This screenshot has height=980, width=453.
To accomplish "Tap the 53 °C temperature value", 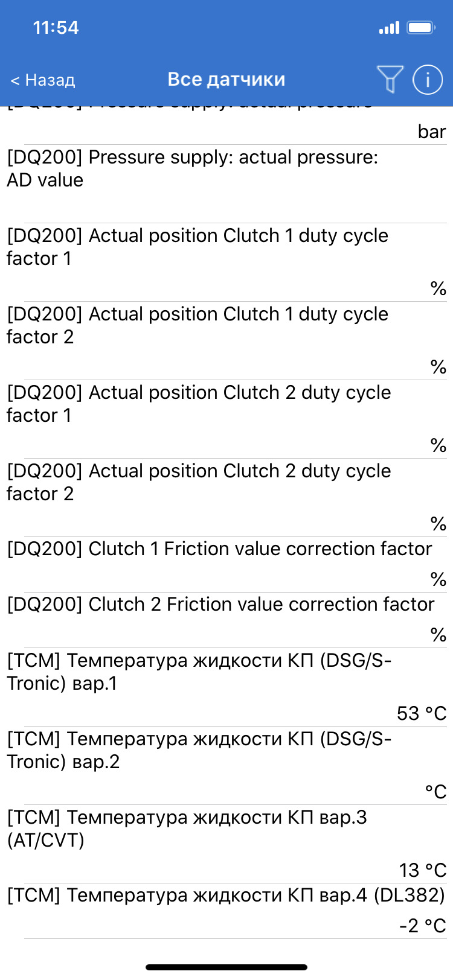I will tap(422, 713).
